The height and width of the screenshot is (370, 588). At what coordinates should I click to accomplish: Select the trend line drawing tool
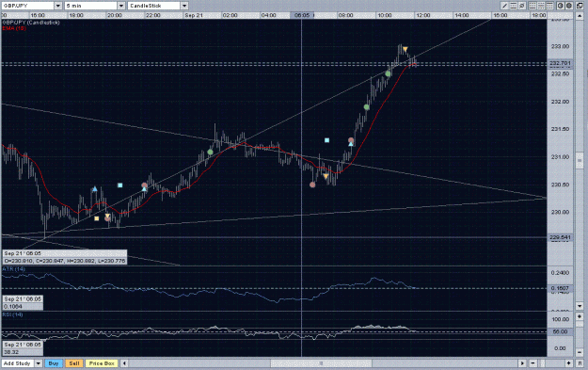click(505, 6)
